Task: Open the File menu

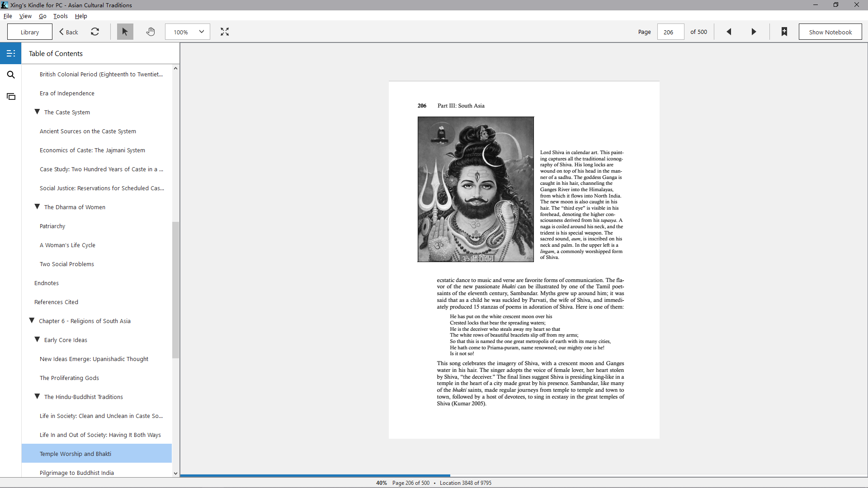Action: pyautogui.click(x=8, y=16)
